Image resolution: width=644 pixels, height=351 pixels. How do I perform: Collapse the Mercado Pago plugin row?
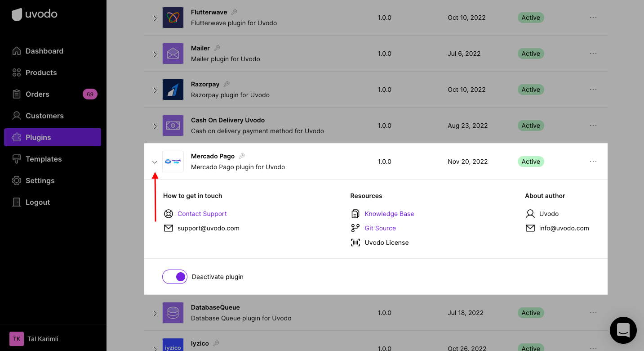coord(155,162)
